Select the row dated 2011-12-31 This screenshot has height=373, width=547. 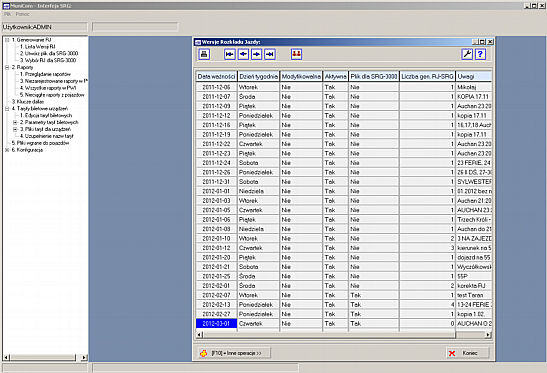pos(344,182)
